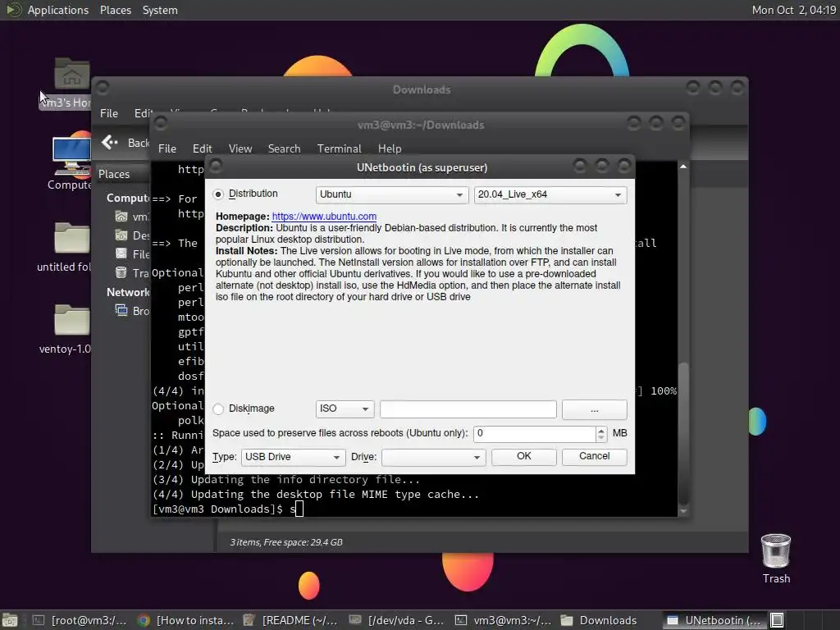This screenshot has width=840, height=630.
Task: Click the UNetbootin window menu icon in titlebar
Action: click(216, 166)
